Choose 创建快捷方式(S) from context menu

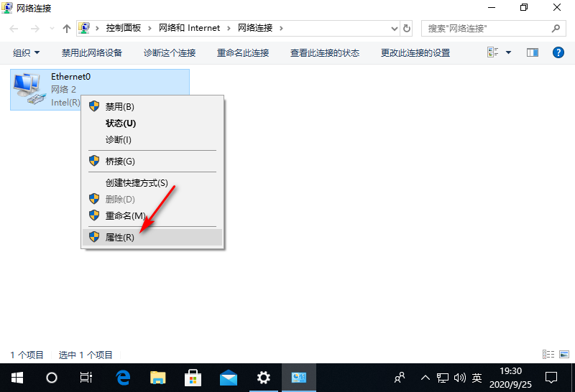[152, 183]
